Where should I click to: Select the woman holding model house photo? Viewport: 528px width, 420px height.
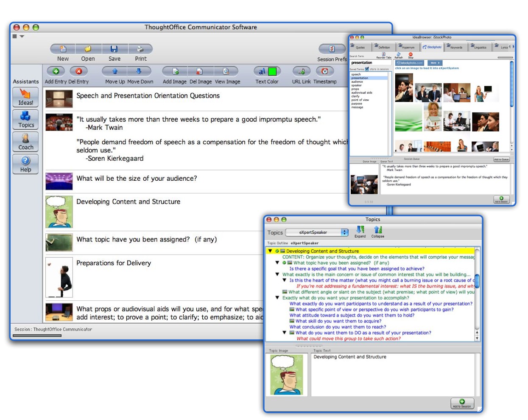(x=433, y=117)
